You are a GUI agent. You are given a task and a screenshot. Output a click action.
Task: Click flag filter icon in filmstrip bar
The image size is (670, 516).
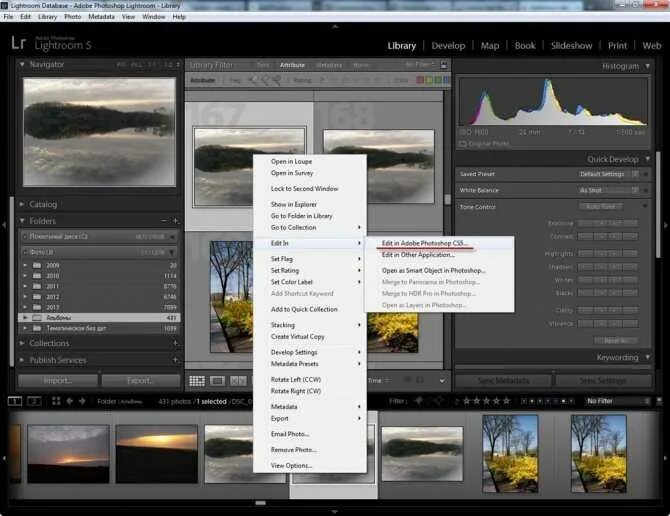419,401
